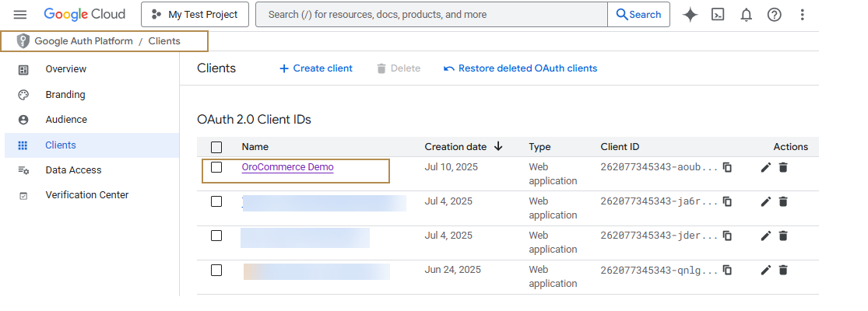
Task: Delete the client with ID ending ja6r
Action: (x=782, y=201)
